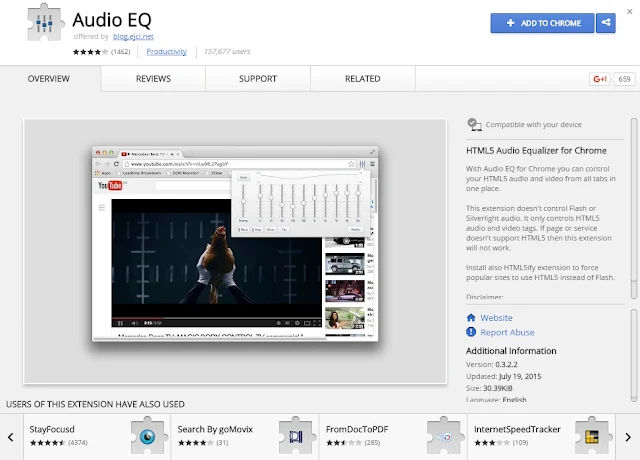The height and width of the screenshot is (460, 640).
Task: Click the plus icon in Add to Chrome
Action: pos(510,23)
